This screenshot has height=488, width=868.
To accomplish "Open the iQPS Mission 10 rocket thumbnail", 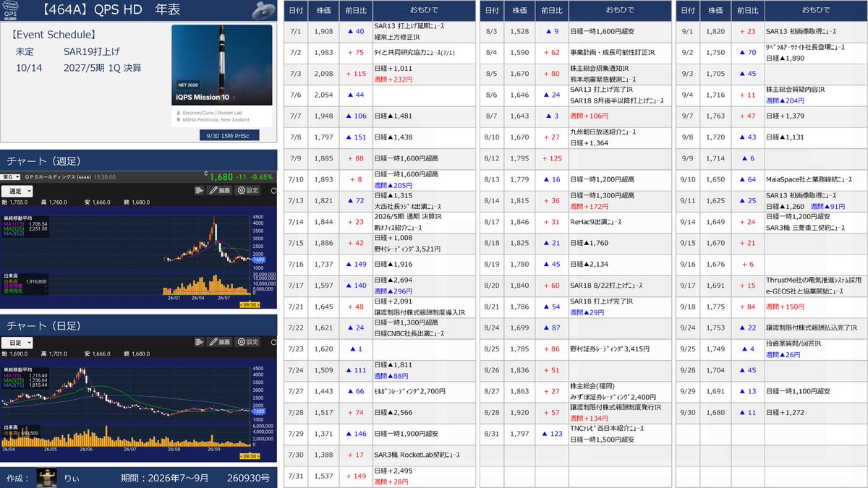I will tap(222, 66).
